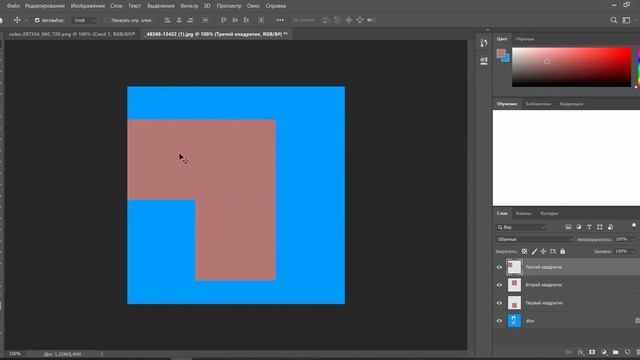Screen dimensions: 640x360
Task: Open the Properties panel icon
Action: coord(484,61)
